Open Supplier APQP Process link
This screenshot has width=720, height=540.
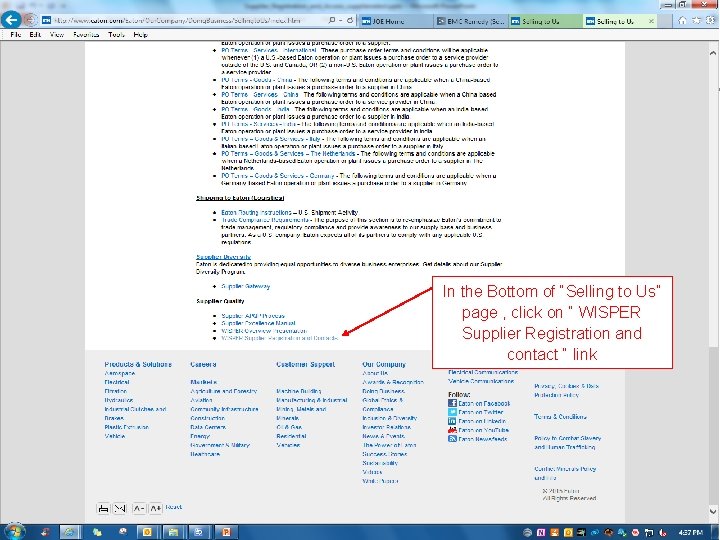(x=253, y=316)
